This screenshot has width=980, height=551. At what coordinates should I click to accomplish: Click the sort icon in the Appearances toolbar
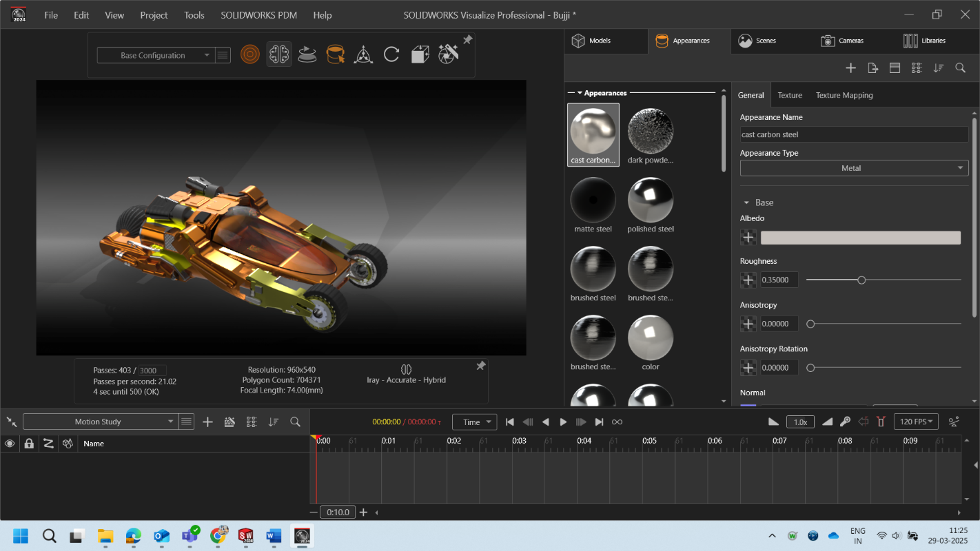[x=938, y=67]
